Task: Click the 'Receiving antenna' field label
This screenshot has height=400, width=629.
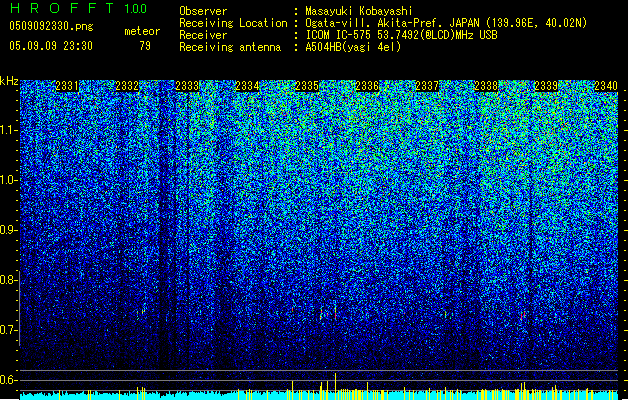Action: tap(230, 47)
